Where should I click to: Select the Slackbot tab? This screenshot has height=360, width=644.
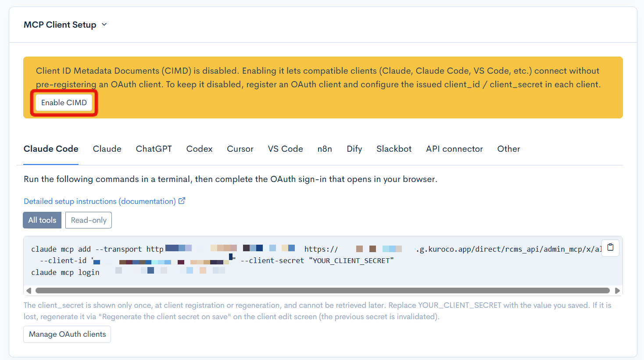coord(394,149)
